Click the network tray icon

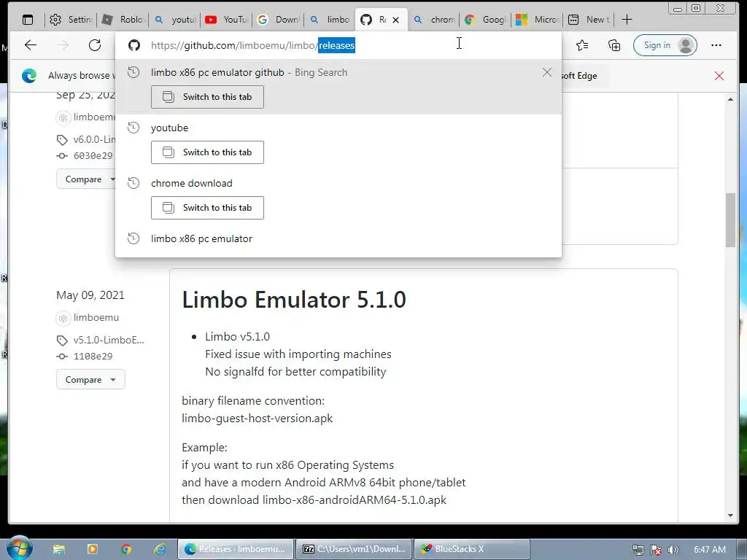[x=638, y=550]
